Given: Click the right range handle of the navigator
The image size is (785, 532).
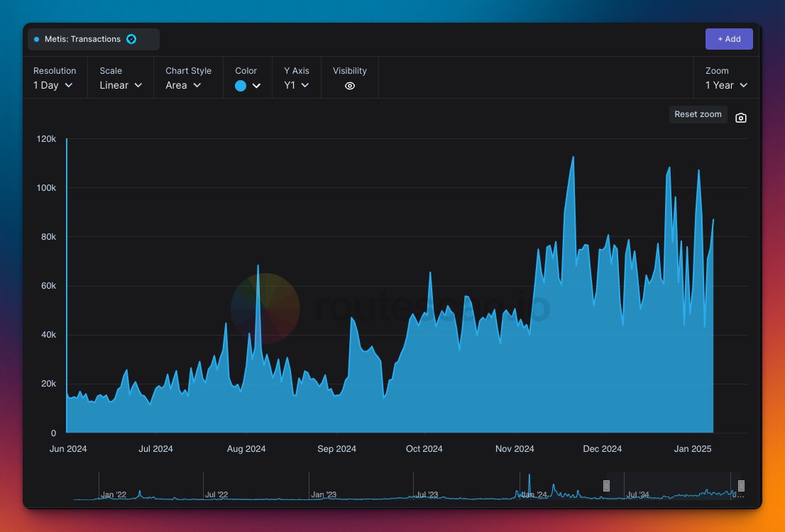Looking at the screenshot, I should tap(740, 486).
